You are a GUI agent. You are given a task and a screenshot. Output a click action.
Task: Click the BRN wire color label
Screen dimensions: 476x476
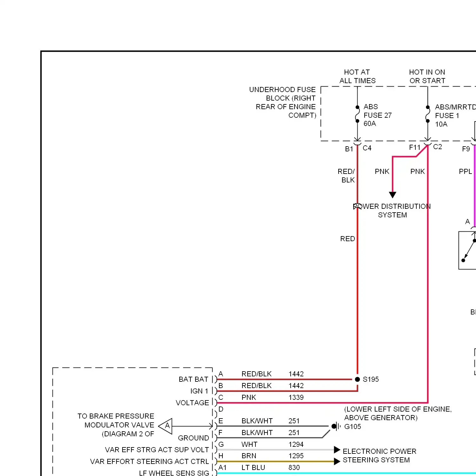pyautogui.click(x=249, y=456)
